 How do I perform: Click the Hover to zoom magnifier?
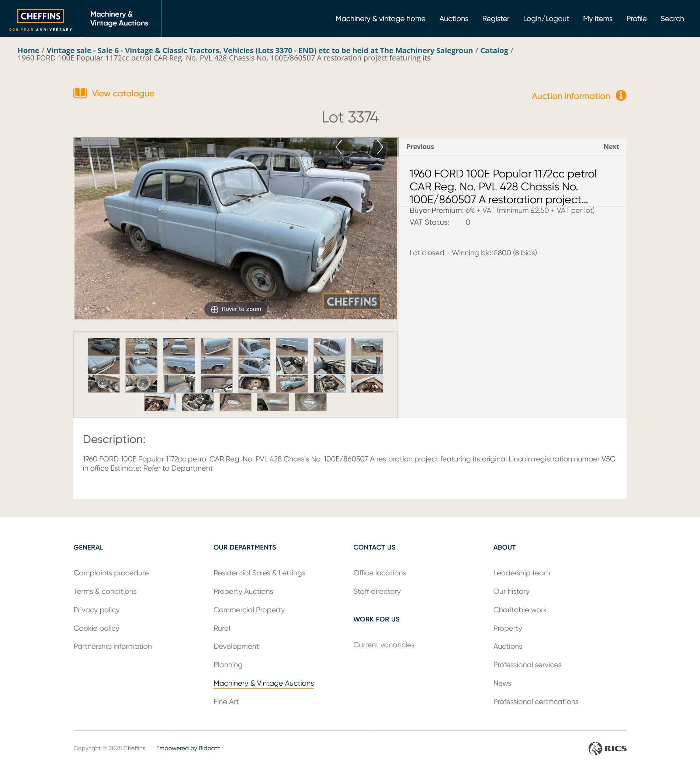point(214,309)
